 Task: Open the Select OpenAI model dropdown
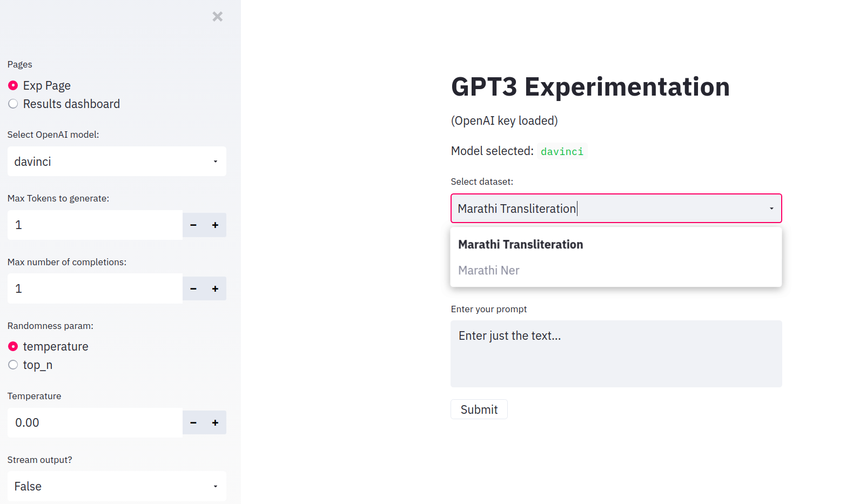click(x=117, y=162)
